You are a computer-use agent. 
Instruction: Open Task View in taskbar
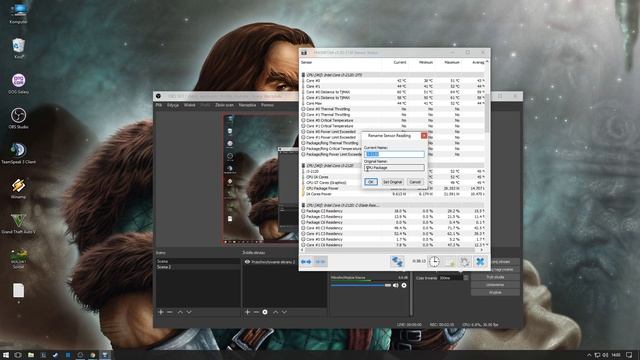tap(18, 355)
